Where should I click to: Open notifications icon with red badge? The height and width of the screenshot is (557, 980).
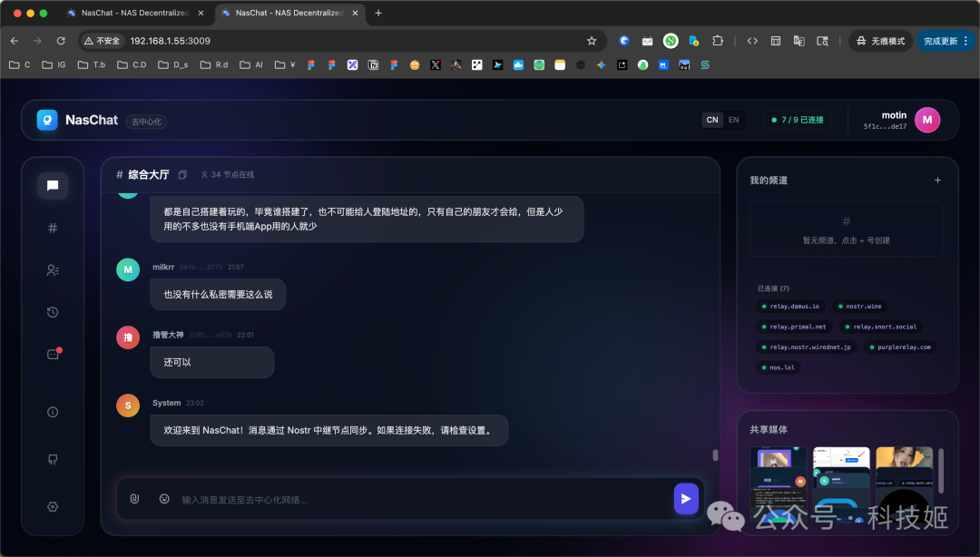[52, 354]
